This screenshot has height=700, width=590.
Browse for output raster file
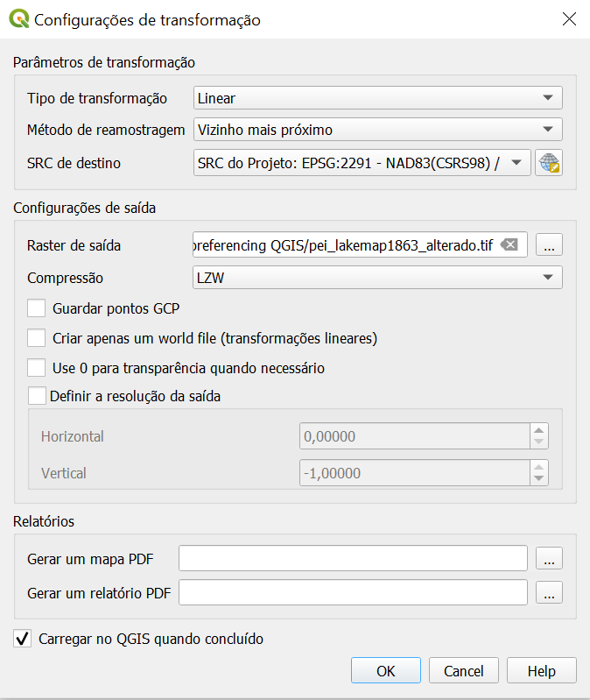549,246
